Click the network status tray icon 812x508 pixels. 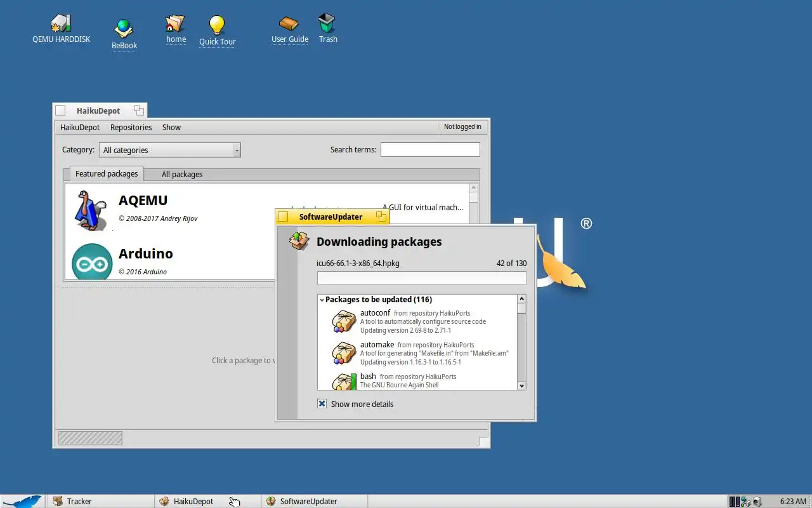click(746, 501)
